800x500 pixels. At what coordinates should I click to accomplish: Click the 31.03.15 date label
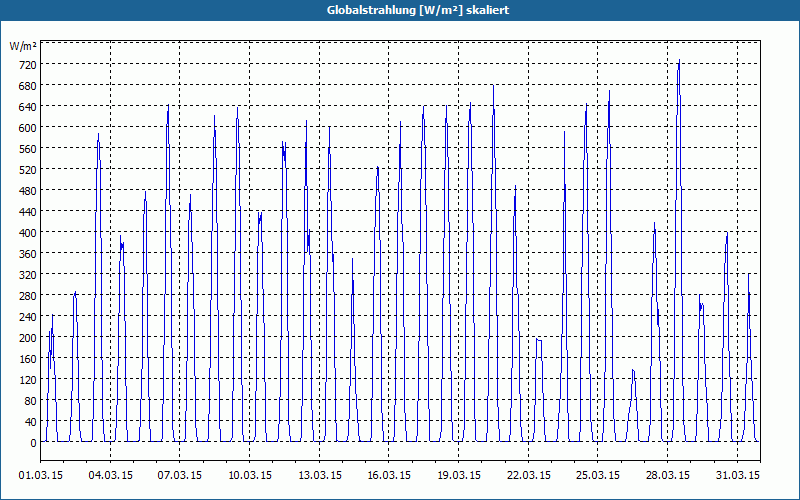click(737, 475)
